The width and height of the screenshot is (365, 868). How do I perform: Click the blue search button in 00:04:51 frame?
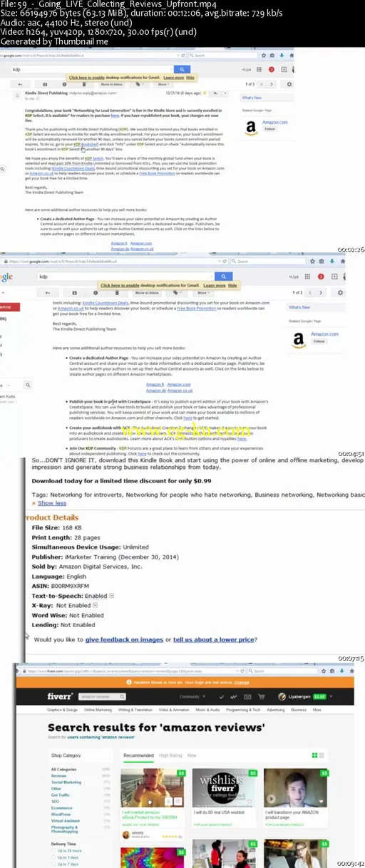tap(223, 277)
